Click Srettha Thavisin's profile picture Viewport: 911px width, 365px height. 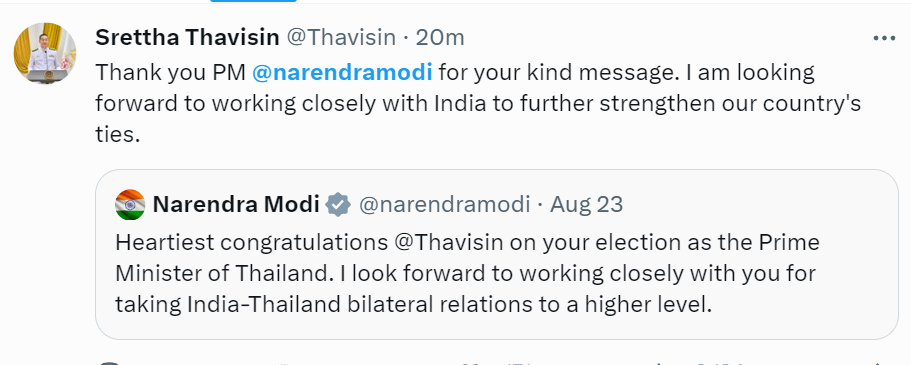click(45, 53)
